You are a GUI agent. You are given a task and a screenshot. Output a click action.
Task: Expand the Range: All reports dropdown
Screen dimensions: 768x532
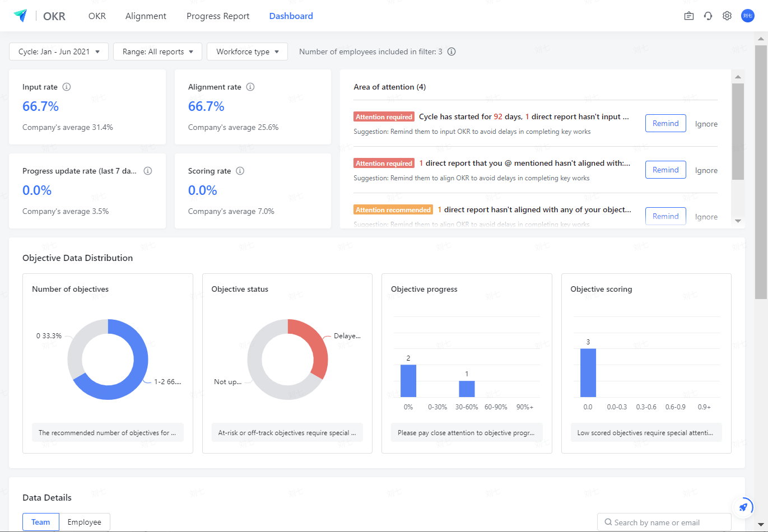157,52
